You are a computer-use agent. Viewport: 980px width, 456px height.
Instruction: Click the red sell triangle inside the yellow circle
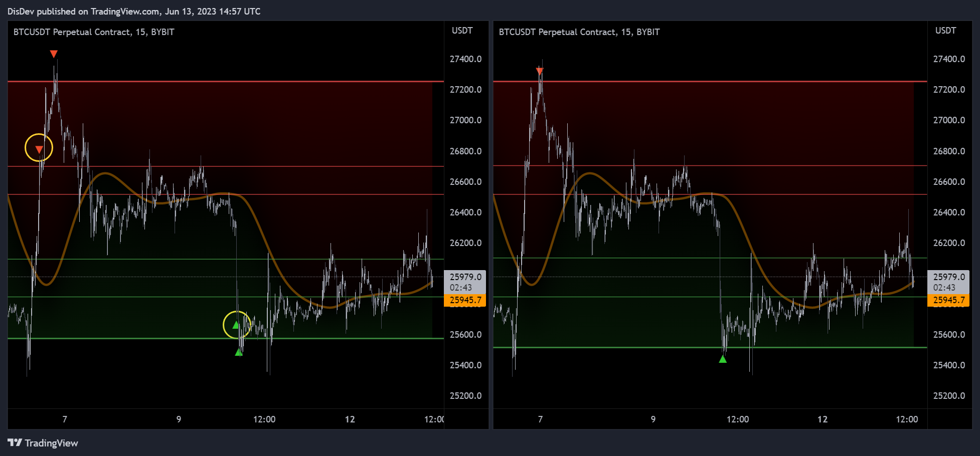click(39, 149)
